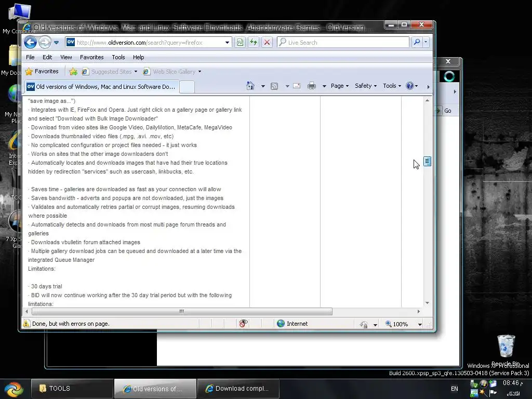Show more command bar items chevron
The width and height of the screenshot is (532, 399).
click(428, 87)
